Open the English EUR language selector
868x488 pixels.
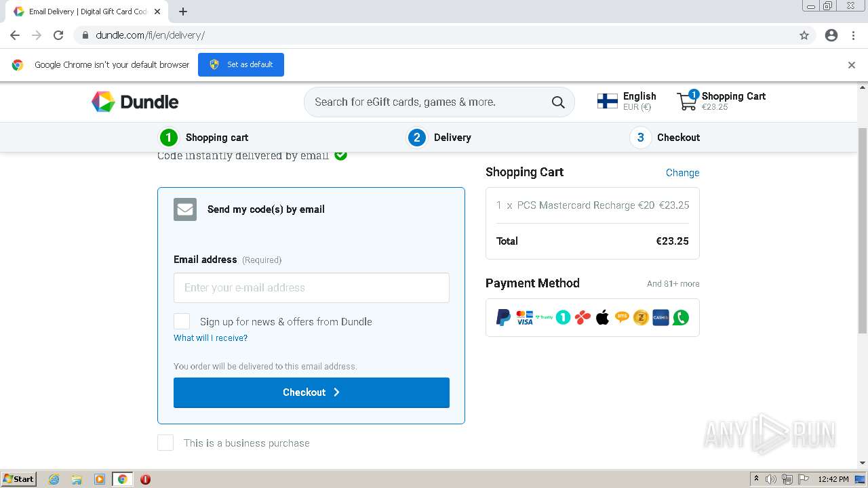pos(627,101)
